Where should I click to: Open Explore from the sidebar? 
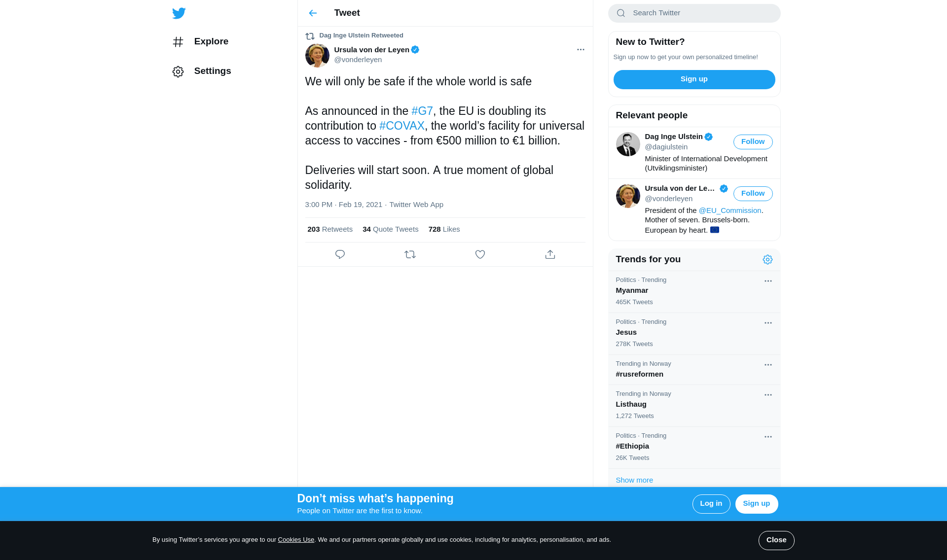[201, 42]
